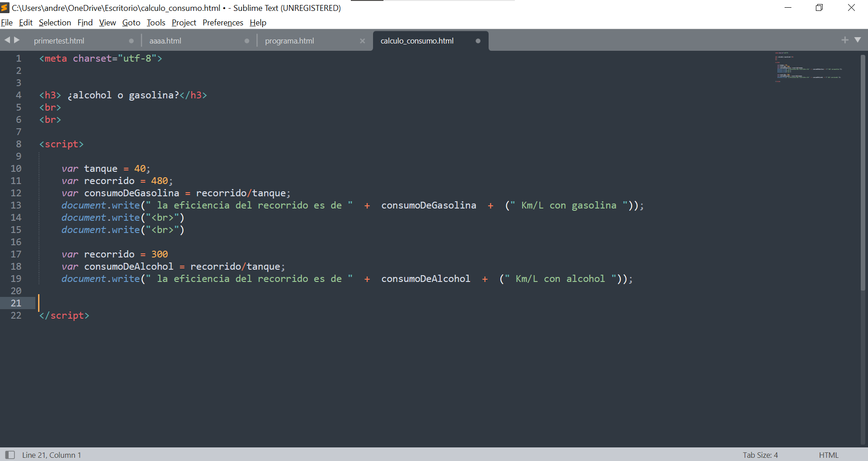The image size is (868, 461).
Task: Click the Line 21, Column 1 status text
Action: (x=52, y=455)
